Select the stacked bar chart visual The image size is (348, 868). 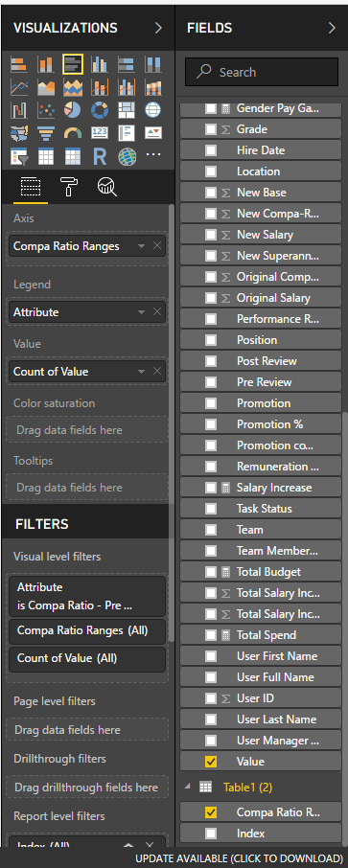(x=19, y=64)
